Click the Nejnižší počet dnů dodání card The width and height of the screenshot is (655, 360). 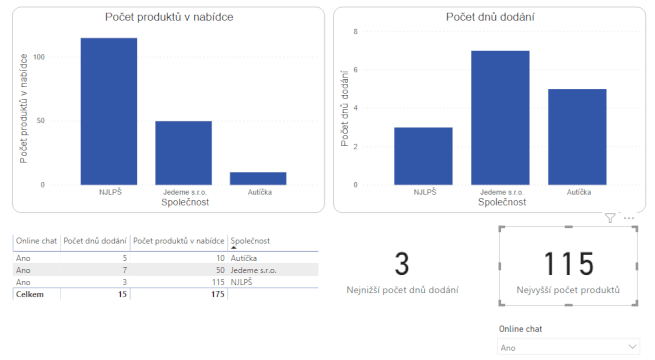pos(402,271)
